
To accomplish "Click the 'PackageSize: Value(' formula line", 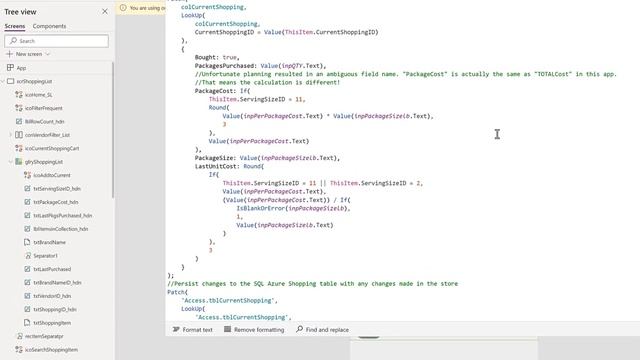I will [x=267, y=158].
